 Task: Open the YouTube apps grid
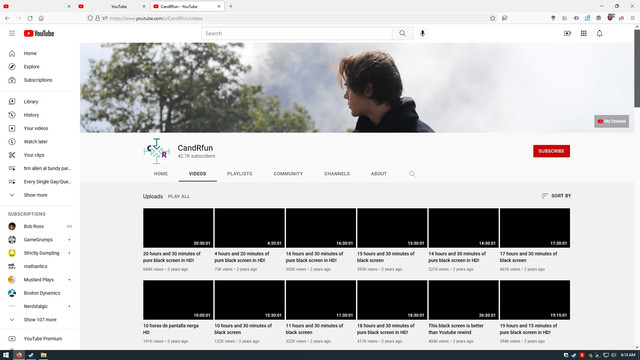coord(584,33)
